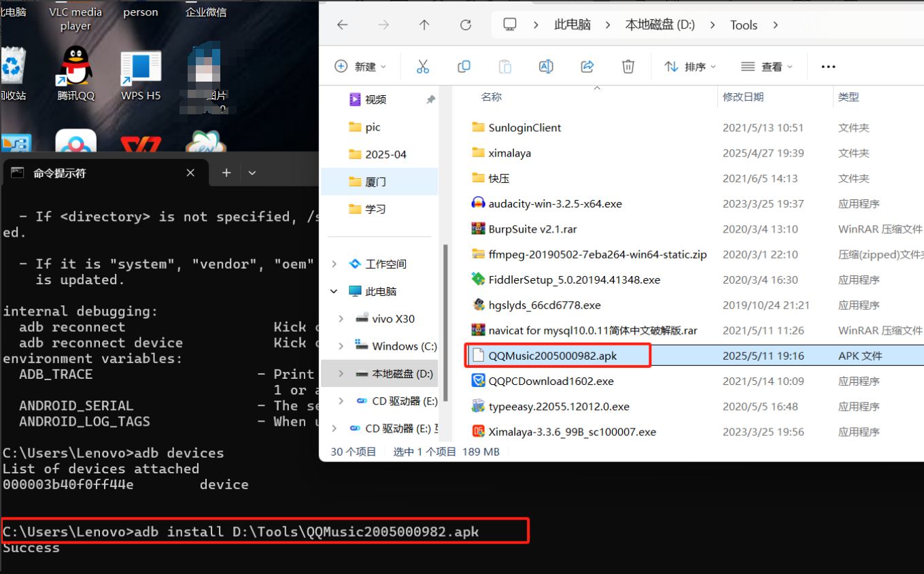Open pic folder in navigation pane
Viewport: 924px width, 574px height.
pyautogui.click(x=373, y=127)
